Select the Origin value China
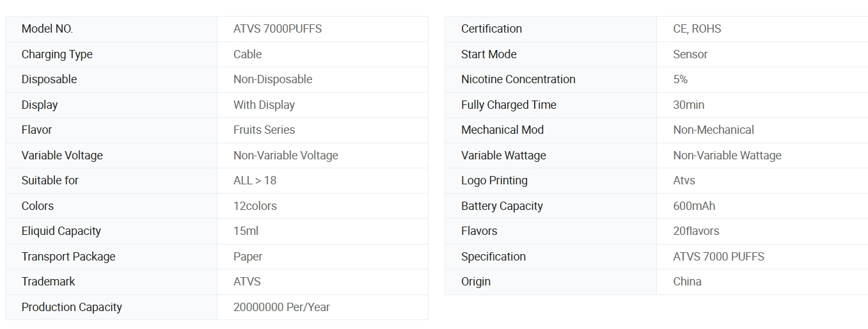868x329 pixels. (x=687, y=282)
